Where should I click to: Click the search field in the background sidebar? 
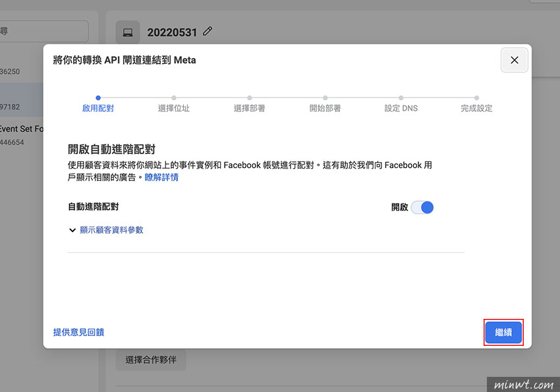point(43,31)
